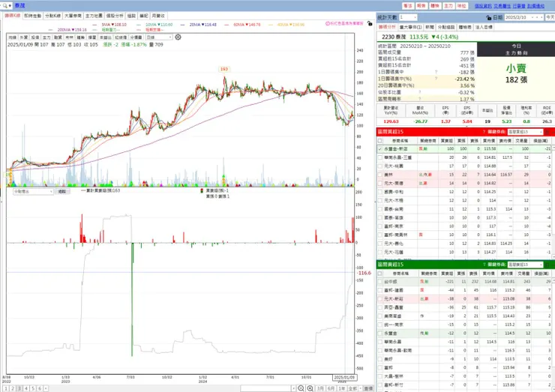
Task: Toggle the lock icon above the K-line chart
Action: click(370, 23)
